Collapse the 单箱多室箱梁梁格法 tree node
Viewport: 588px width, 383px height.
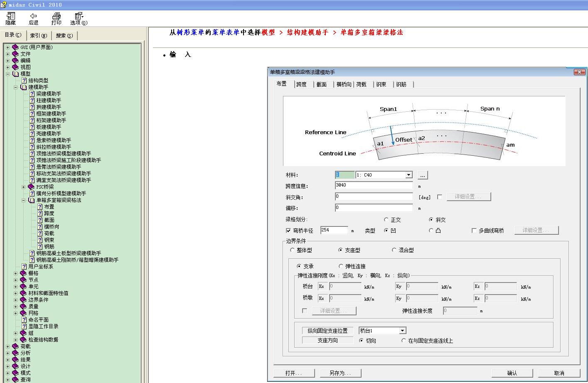point(23,200)
